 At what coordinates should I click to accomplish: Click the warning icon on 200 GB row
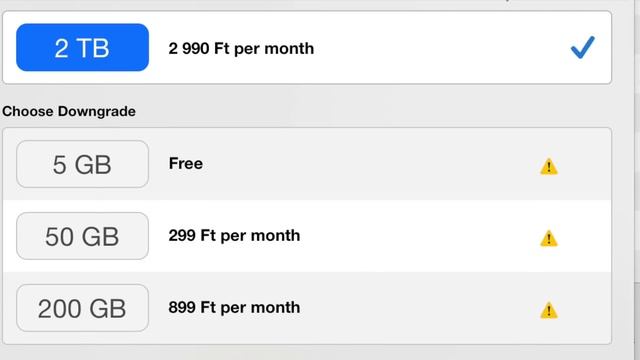[549, 310]
